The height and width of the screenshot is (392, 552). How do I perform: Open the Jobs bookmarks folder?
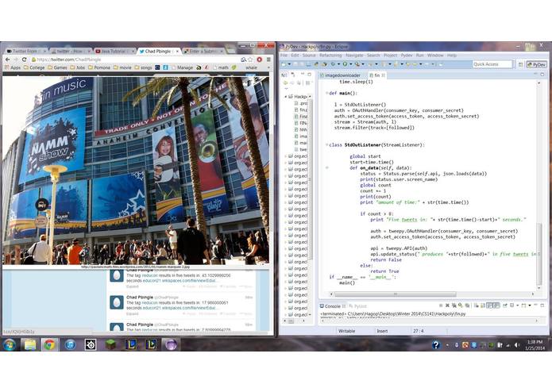[x=78, y=67]
